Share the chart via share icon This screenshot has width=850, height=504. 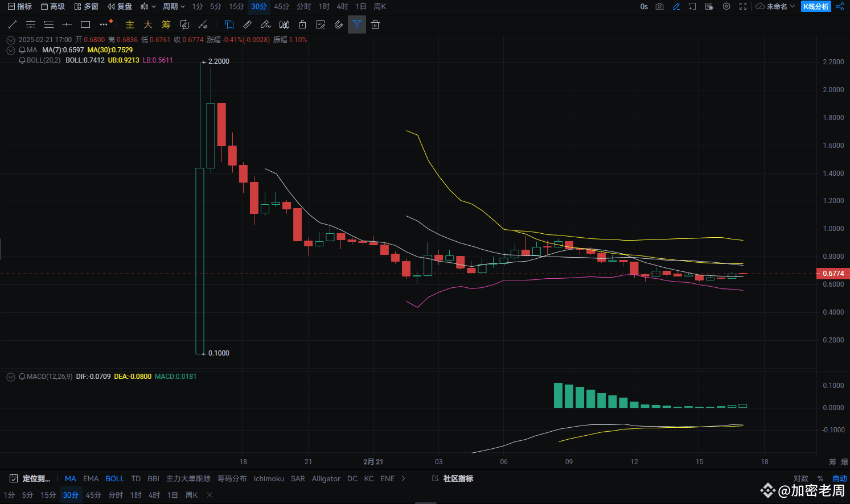point(840,6)
